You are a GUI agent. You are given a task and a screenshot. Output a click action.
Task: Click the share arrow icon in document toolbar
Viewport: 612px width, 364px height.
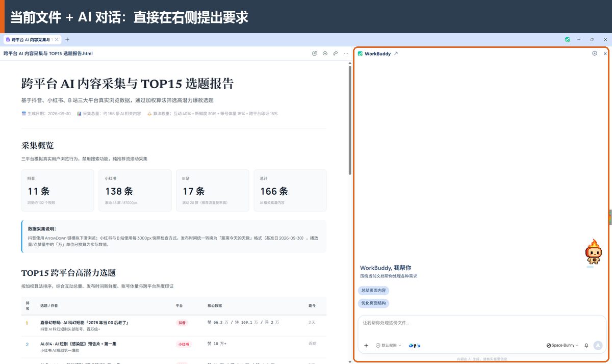[x=336, y=53]
